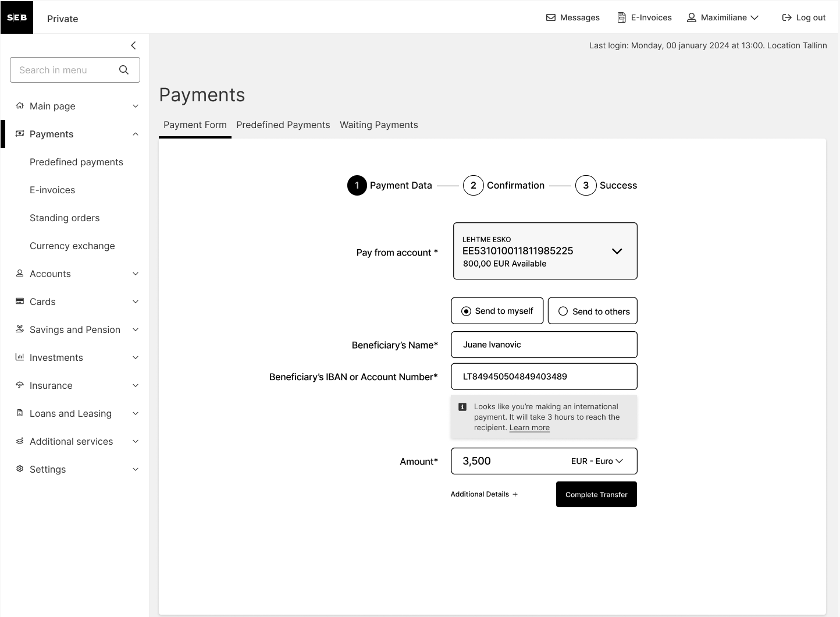Click the info icon in international notice
Image resolution: width=840 pixels, height=617 pixels.
click(462, 407)
